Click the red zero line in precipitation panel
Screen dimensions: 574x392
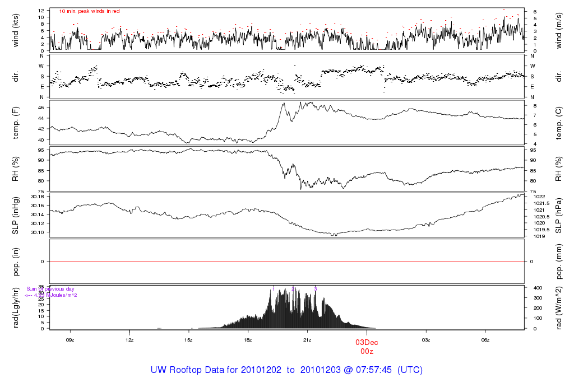click(287, 262)
